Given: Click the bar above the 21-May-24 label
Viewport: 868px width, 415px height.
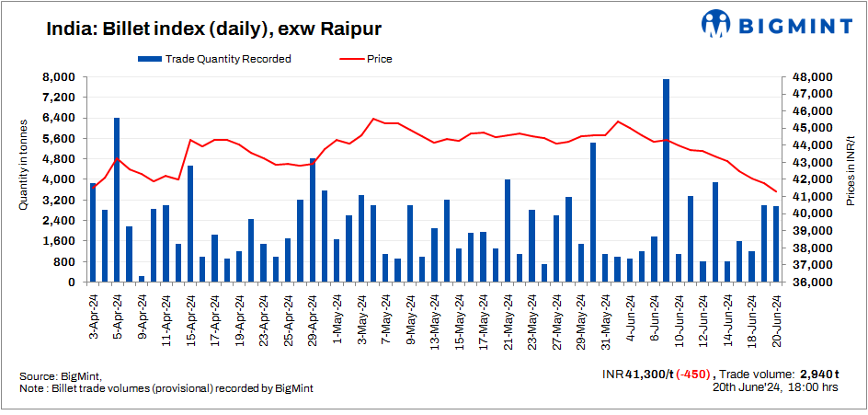Looking at the screenshot, I should [508, 231].
